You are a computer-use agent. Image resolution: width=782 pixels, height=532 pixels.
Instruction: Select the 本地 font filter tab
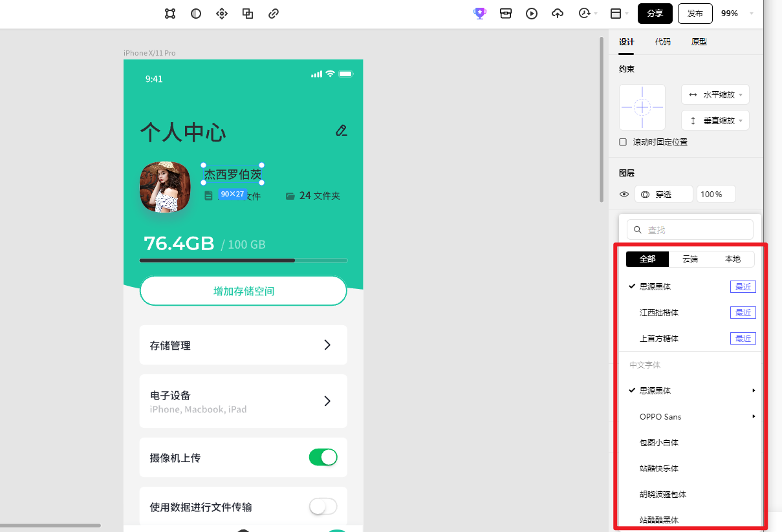click(x=733, y=259)
